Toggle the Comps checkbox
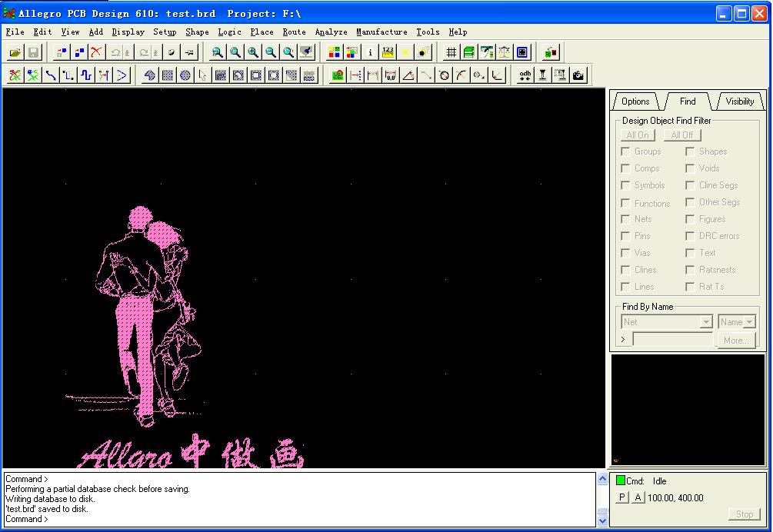This screenshot has height=532, width=773. point(625,168)
